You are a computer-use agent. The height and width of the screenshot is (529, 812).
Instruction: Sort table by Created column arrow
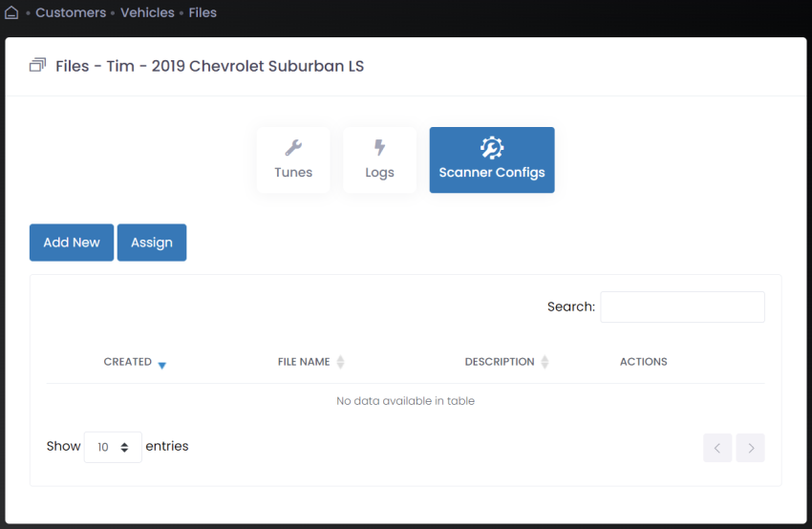161,364
